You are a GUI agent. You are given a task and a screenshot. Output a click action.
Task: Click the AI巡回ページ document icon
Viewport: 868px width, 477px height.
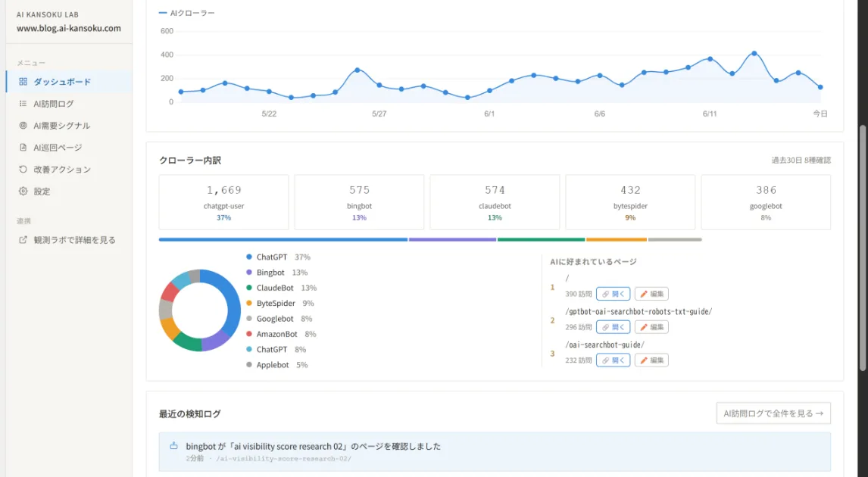[x=23, y=147]
